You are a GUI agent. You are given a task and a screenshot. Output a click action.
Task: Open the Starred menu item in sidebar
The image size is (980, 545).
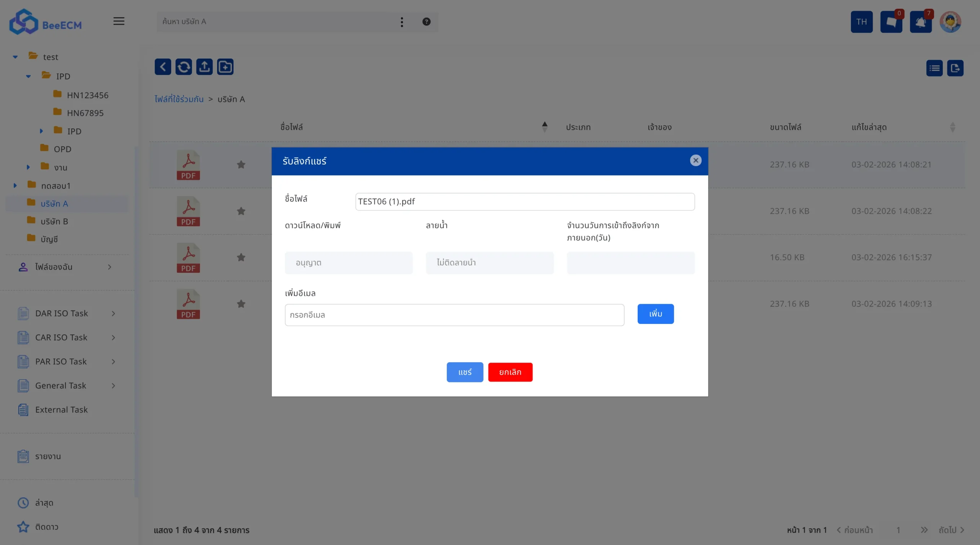click(46, 527)
